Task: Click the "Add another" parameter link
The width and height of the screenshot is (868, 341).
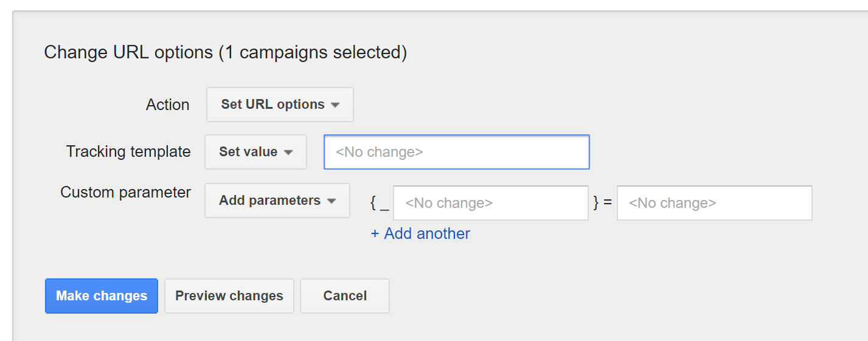Action: point(426,234)
